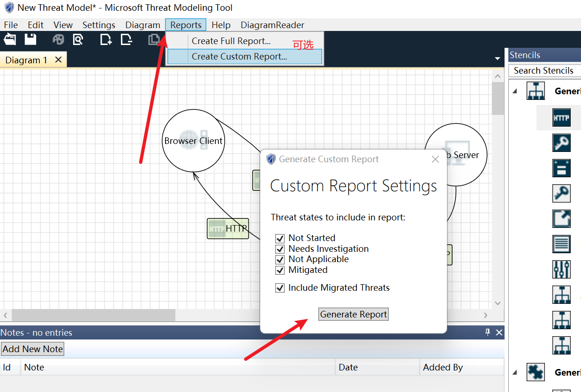Screen dimensions: 581x392
Task: Click the Reports menu
Action: pos(186,25)
